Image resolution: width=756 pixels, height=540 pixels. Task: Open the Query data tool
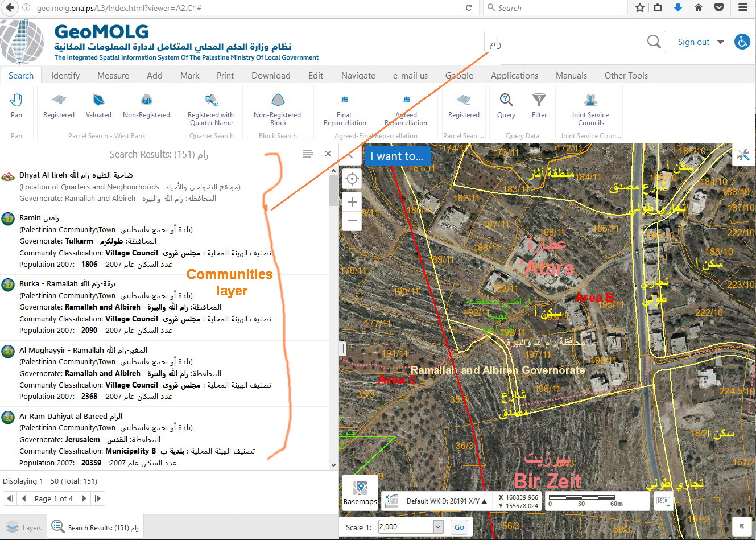tap(506, 106)
